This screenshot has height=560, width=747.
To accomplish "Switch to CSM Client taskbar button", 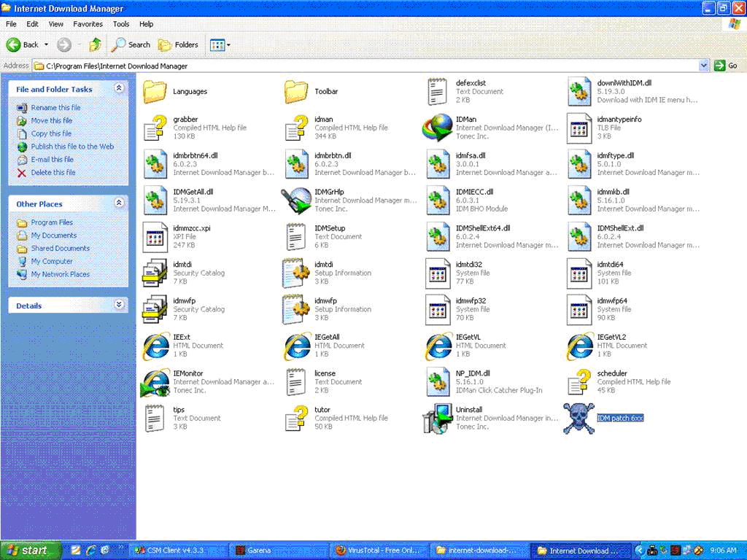I will (177, 551).
